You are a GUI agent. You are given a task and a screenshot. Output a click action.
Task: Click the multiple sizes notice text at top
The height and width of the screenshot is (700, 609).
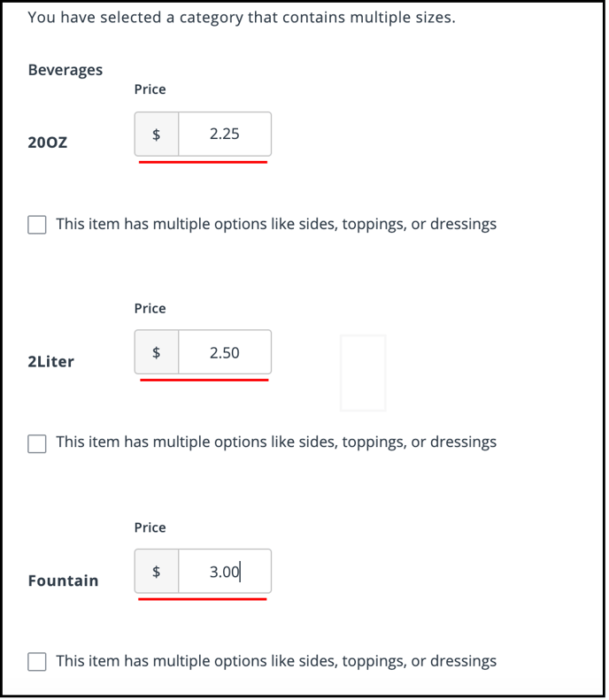(242, 18)
